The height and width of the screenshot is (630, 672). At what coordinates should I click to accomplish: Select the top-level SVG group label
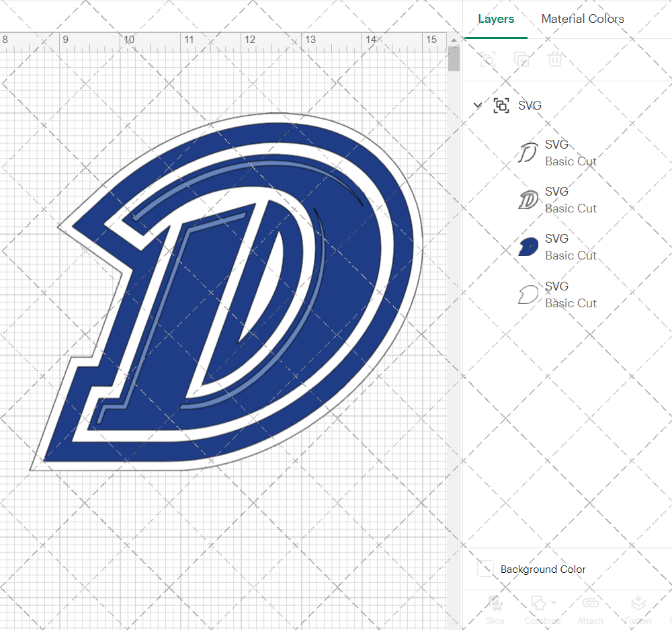tap(530, 106)
